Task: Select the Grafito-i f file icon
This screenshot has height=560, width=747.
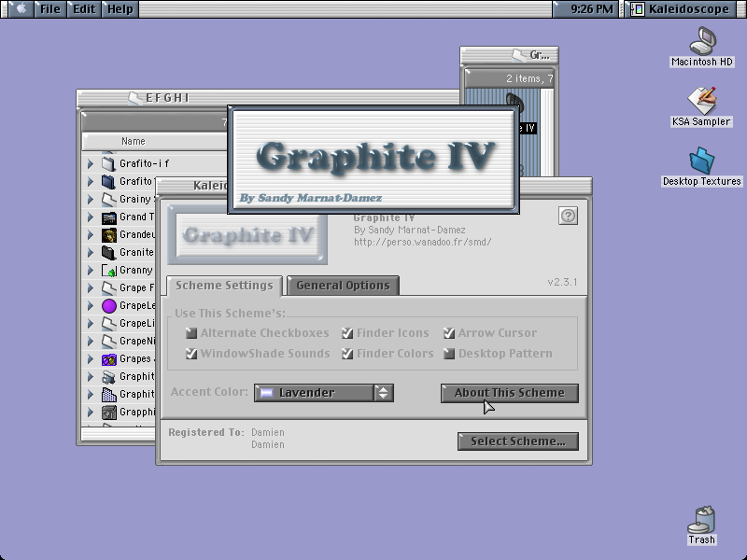Action: pyautogui.click(x=108, y=164)
